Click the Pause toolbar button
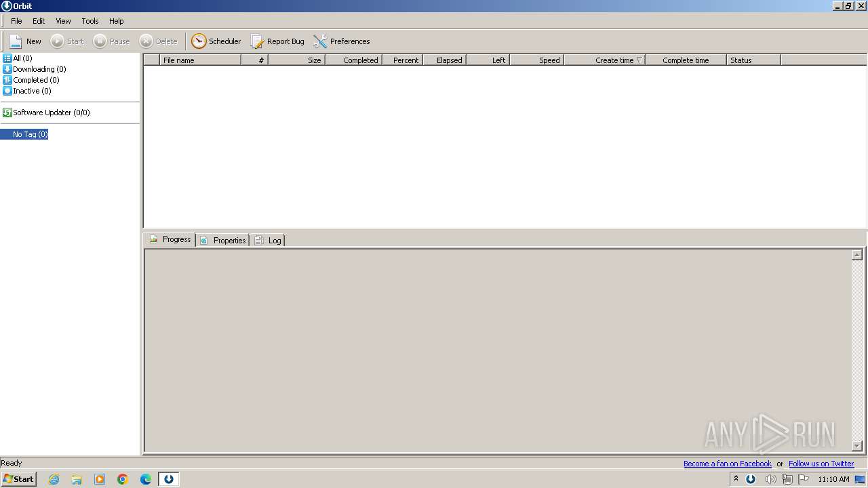Screen dimensions: 868x488 (x=111, y=41)
